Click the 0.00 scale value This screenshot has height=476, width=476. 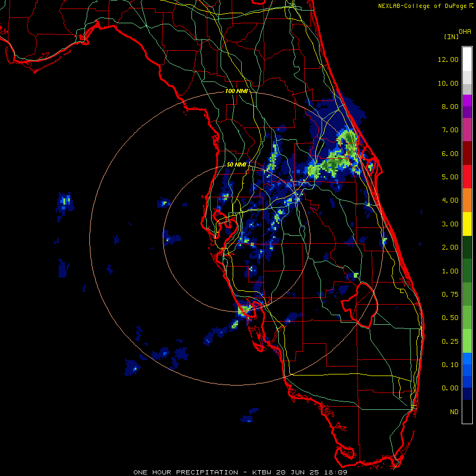tap(450, 388)
